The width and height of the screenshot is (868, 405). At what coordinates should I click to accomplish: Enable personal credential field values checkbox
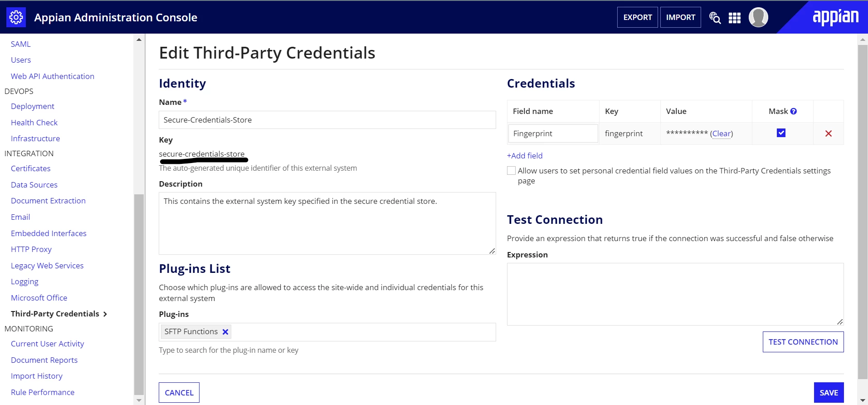[511, 171]
